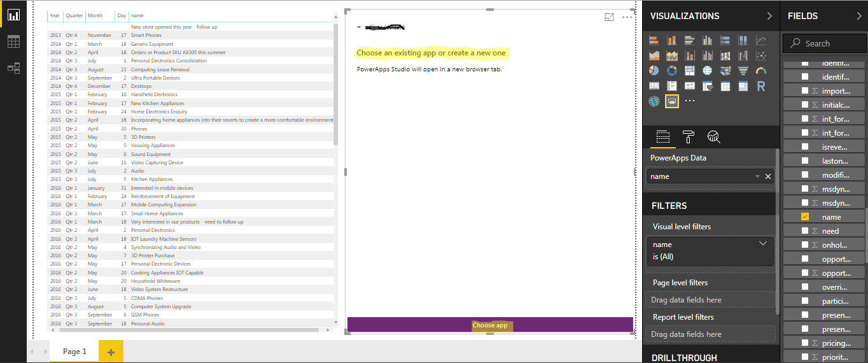Open the Format paint-roller tab
This screenshot has height=363, width=868.
pyautogui.click(x=689, y=136)
